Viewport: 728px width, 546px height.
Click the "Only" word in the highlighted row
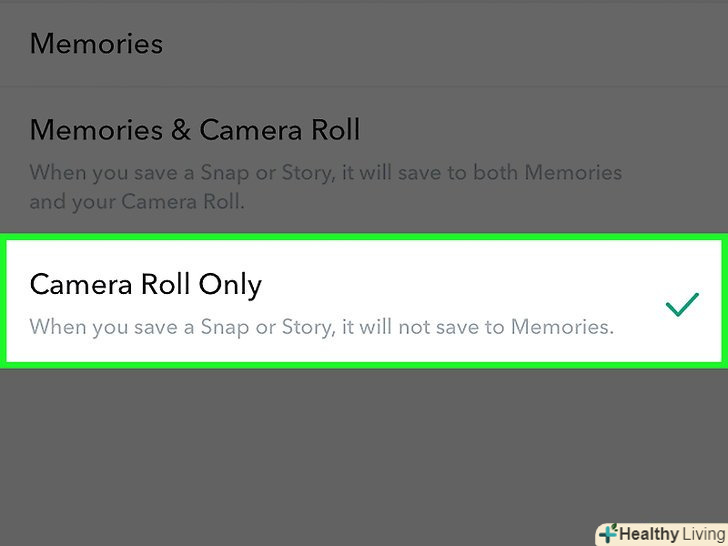(x=230, y=285)
